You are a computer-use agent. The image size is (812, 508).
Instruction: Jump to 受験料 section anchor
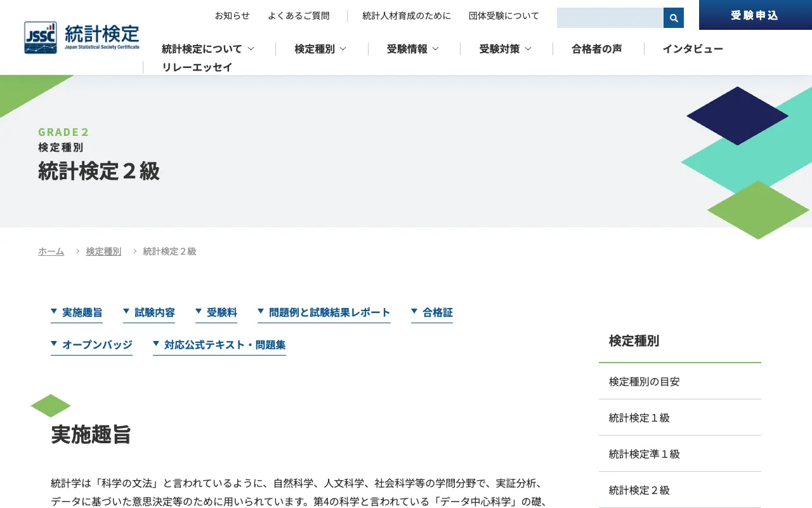(x=216, y=313)
